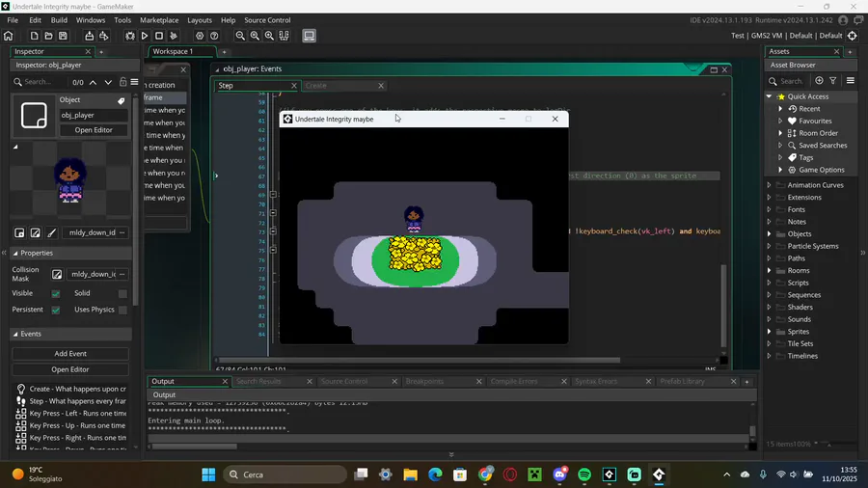The height and width of the screenshot is (488, 868).
Task: Start the Debug (bug) toolbar icon
Action: click(130, 36)
